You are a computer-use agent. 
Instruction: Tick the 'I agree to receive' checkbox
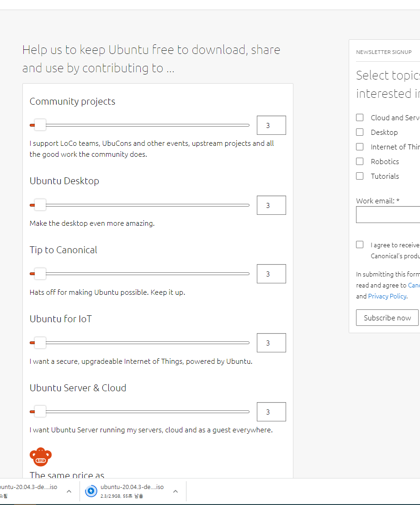pos(360,245)
